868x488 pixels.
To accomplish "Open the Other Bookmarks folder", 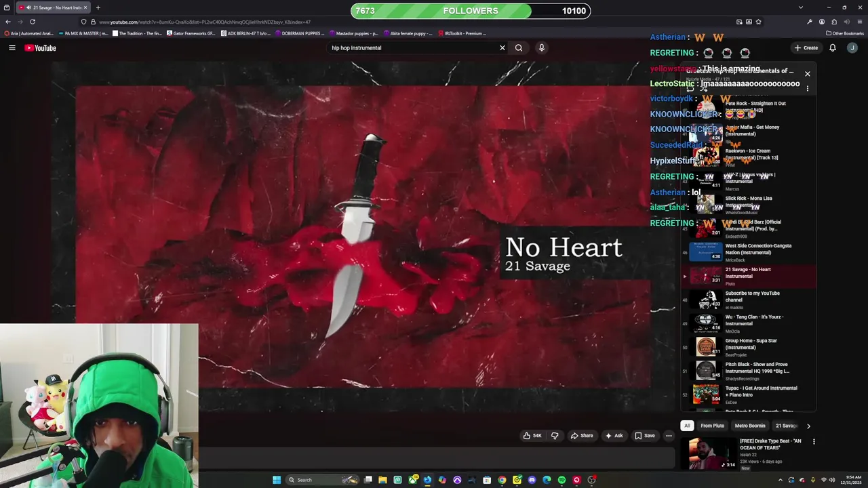I will [845, 33].
